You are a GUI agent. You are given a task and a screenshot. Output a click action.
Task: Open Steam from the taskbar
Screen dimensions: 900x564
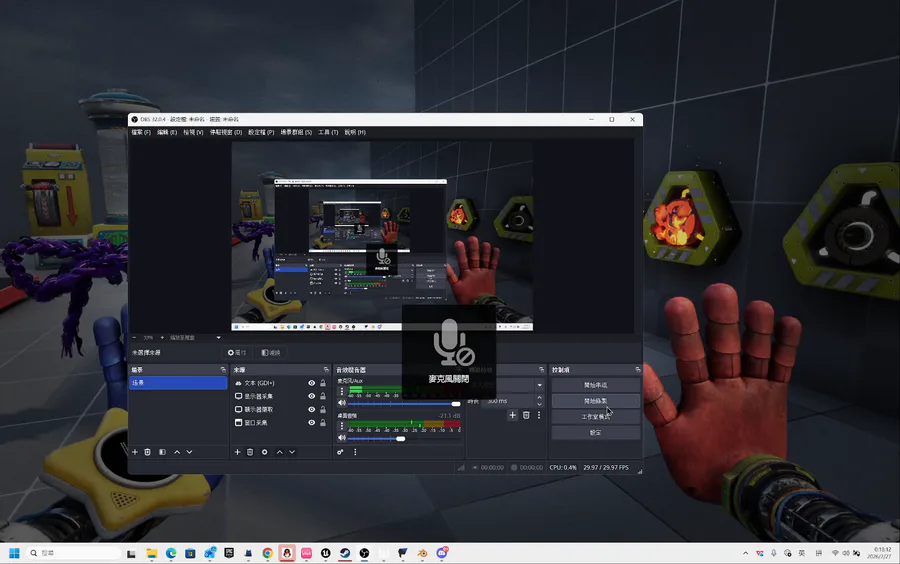tap(345, 553)
